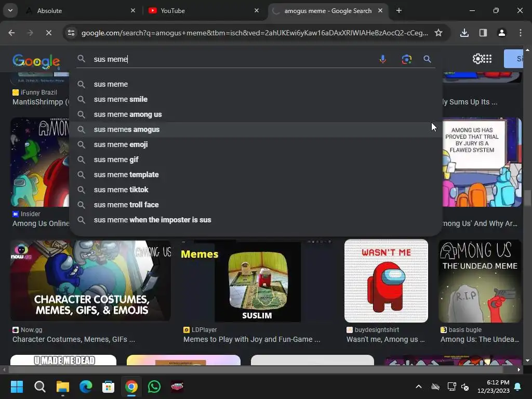Open Chrome three-dot menu
The width and height of the screenshot is (532, 399).
[x=520, y=33]
